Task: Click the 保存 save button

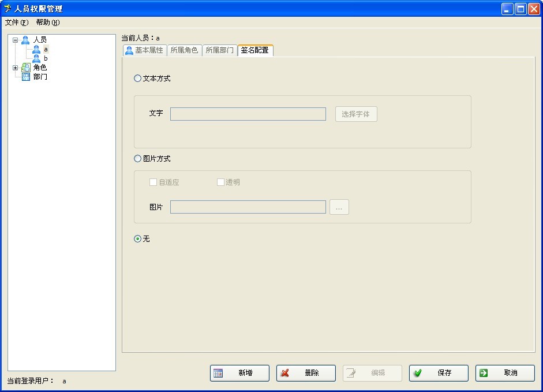Action: [438, 373]
